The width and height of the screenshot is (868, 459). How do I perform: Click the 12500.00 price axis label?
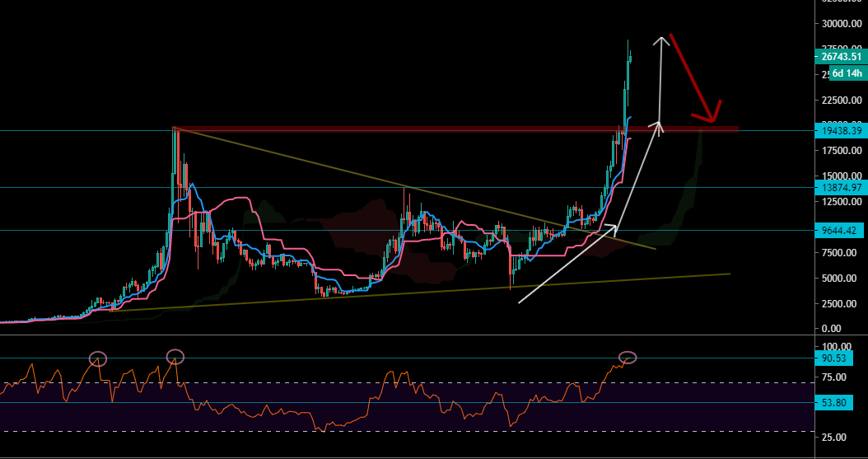coord(842,202)
